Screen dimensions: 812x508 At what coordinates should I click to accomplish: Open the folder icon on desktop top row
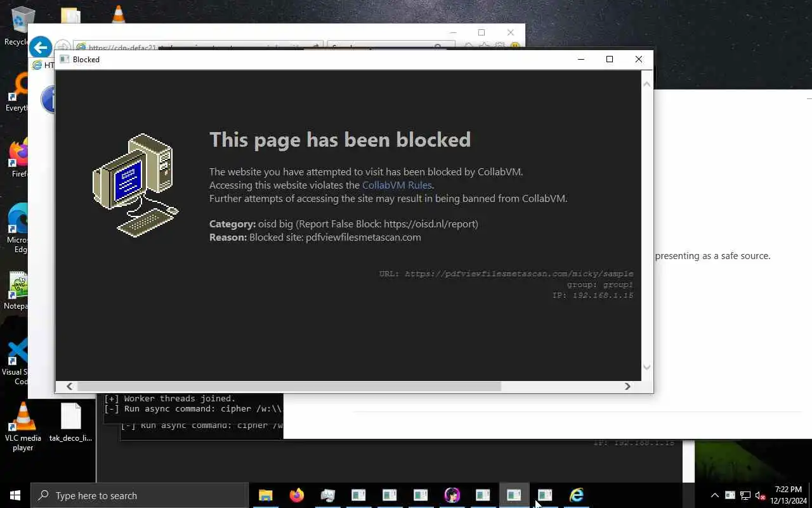click(70, 16)
